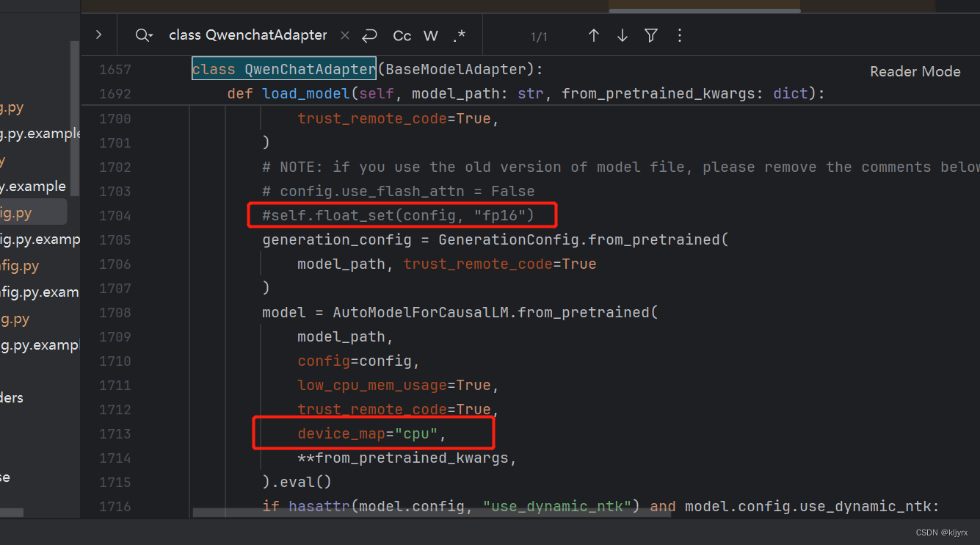Viewport: 980px width, 545px height.
Task: Click line number 1657 in gutter
Action: pyautogui.click(x=115, y=70)
